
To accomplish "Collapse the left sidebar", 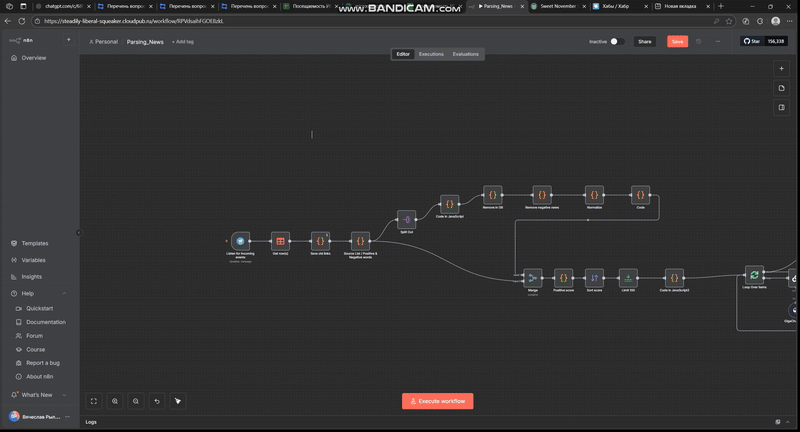I will click(x=79, y=232).
